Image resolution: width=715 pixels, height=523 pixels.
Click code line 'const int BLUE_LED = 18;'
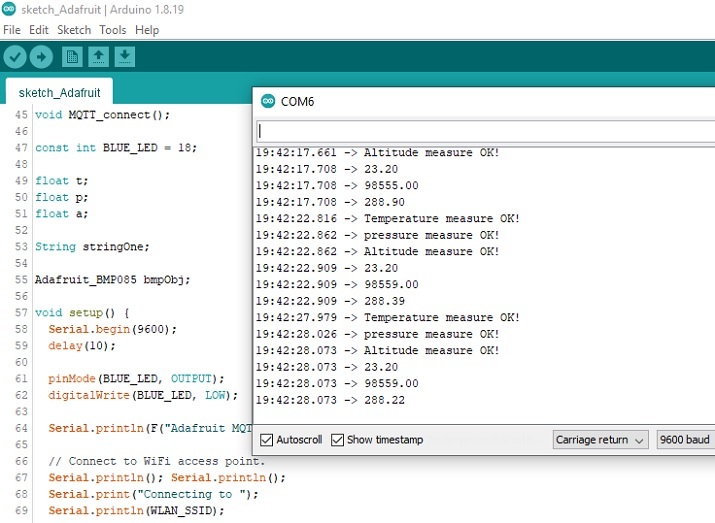pos(116,148)
